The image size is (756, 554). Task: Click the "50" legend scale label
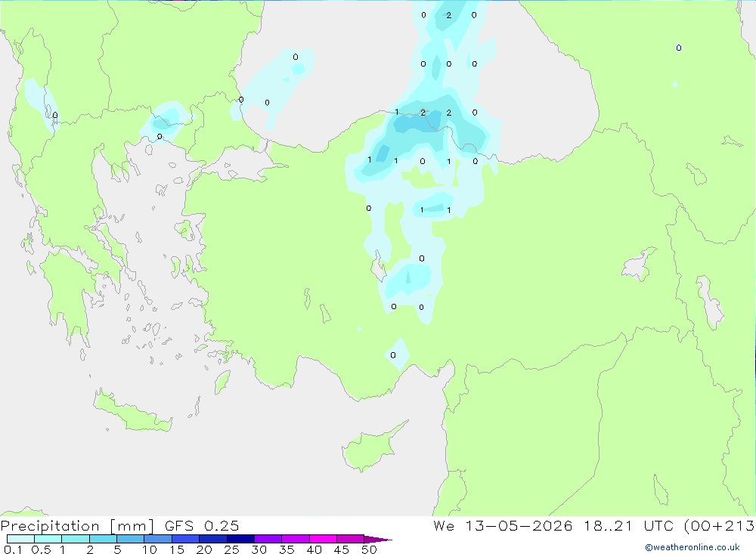[369, 549]
